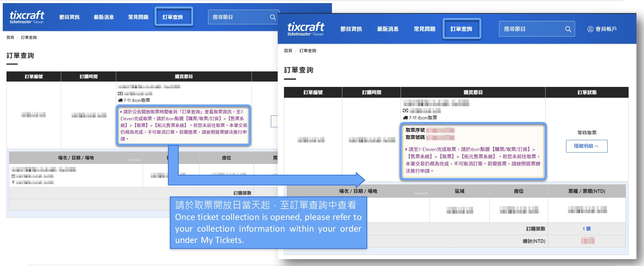Click the calendar icon in left window event details
Image resolution: width=644 pixels, height=266 pixels.
coord(13,176)
